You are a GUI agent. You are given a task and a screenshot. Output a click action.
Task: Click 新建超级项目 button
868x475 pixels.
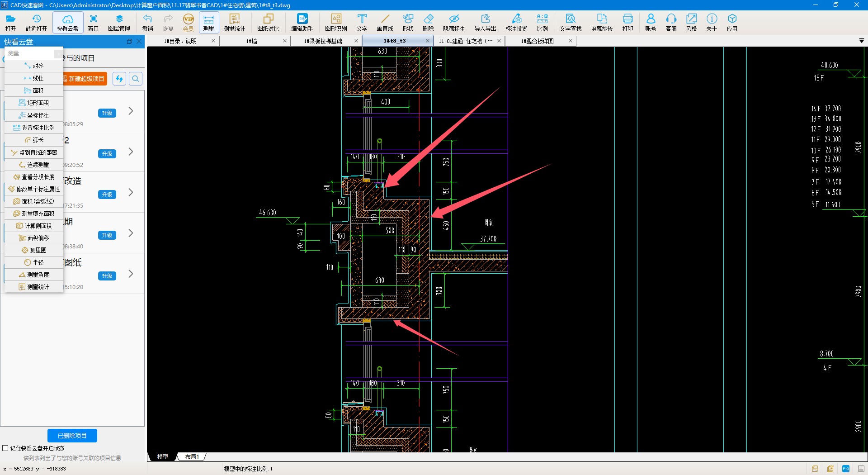tap(85, 79)
